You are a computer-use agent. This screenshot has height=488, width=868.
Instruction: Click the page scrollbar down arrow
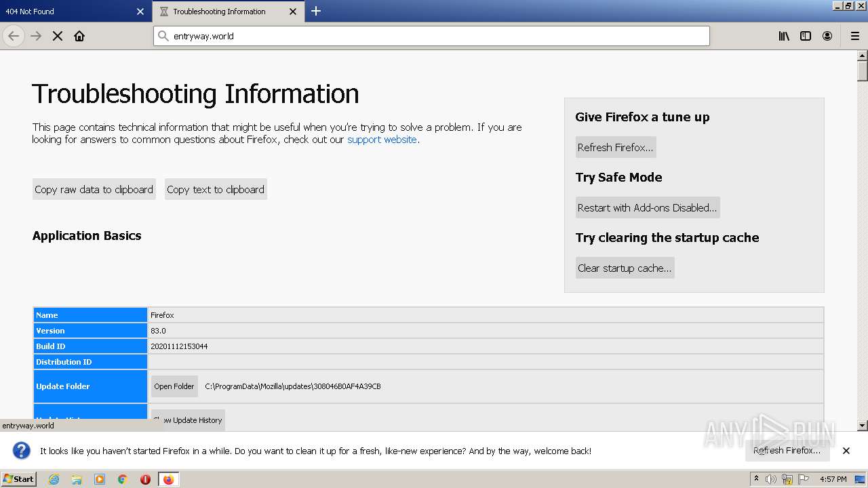(x=863, y=426)
